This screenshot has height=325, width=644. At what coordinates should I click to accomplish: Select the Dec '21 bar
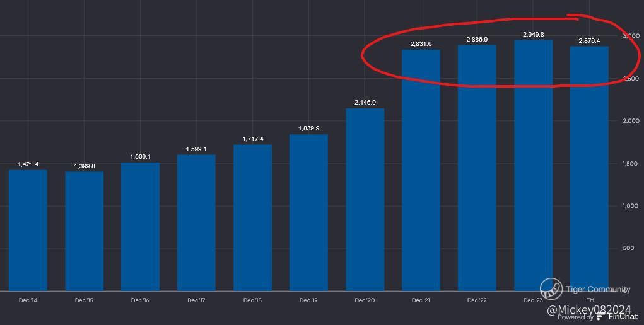(421, 170)
